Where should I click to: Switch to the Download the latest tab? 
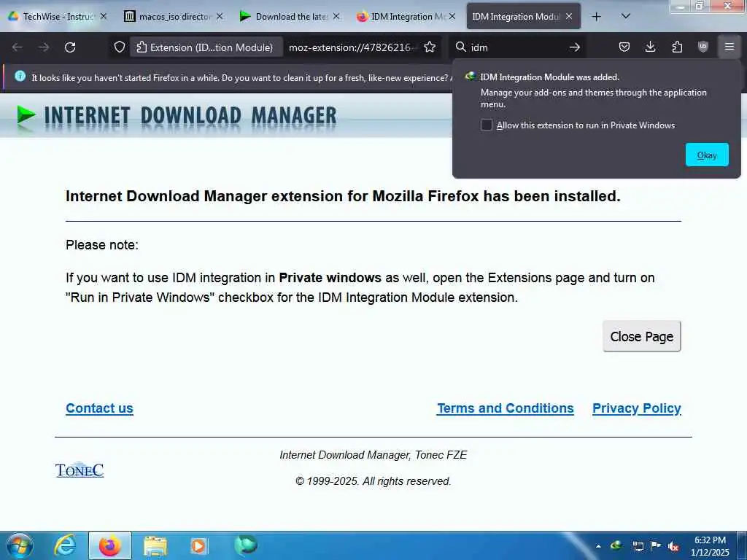tap(290, 17)
